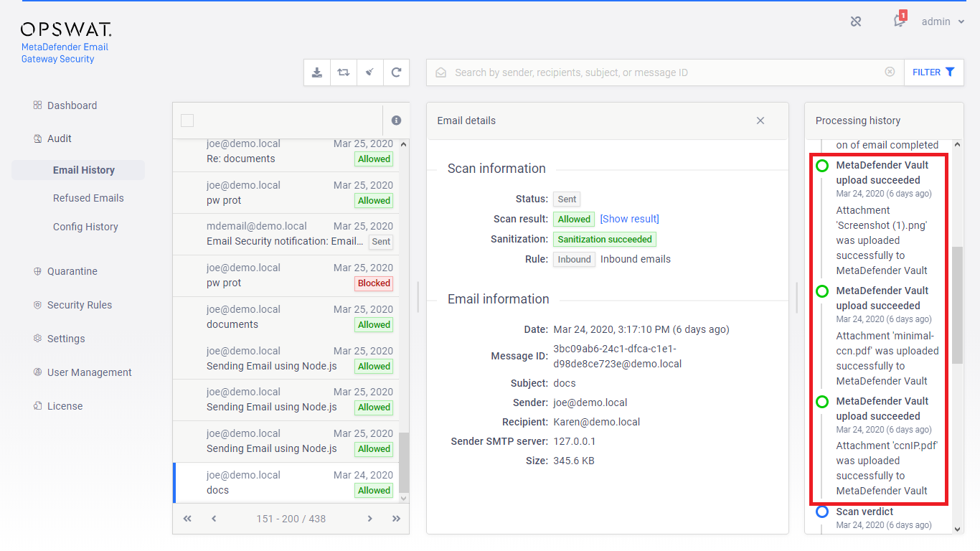
Task: Click the Scan verdict blue circle marker
Action: click(x=822, y=512)
